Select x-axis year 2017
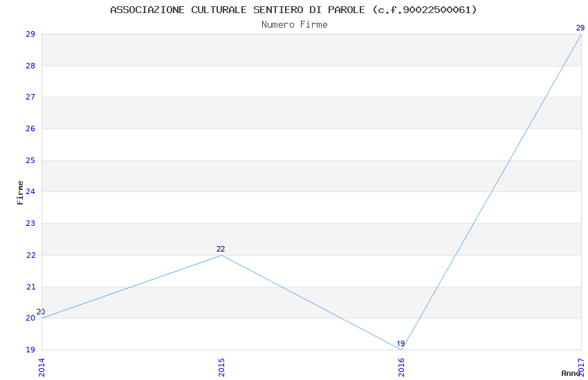Image resolution: width=588 pixels, height=380 pixels. tap(582, 368)
